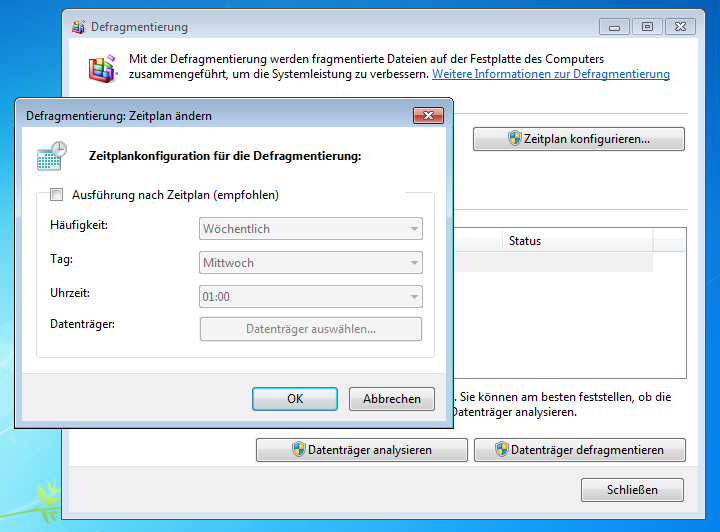Image resolution: width=720 pixels, height=532 pixels.
Task: Click Abbrechen in the schedule dialog
Action: click(392, 399)
